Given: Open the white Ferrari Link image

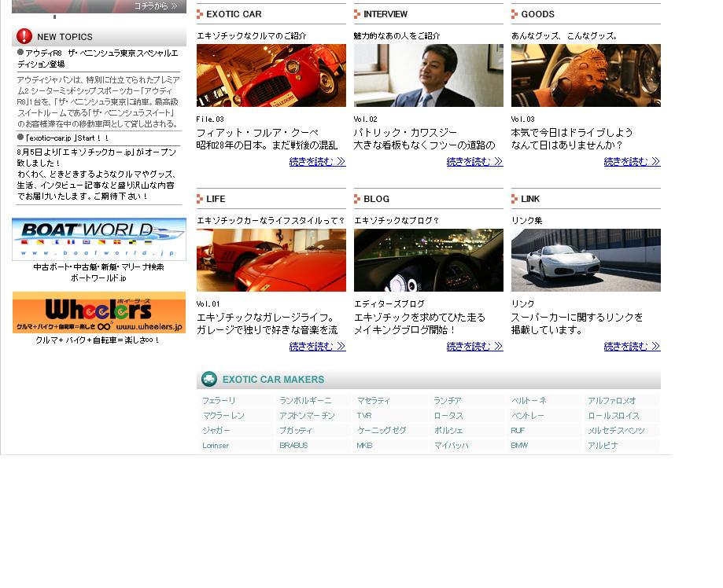Looking at the screenshot, I should [x=585, y=260].
